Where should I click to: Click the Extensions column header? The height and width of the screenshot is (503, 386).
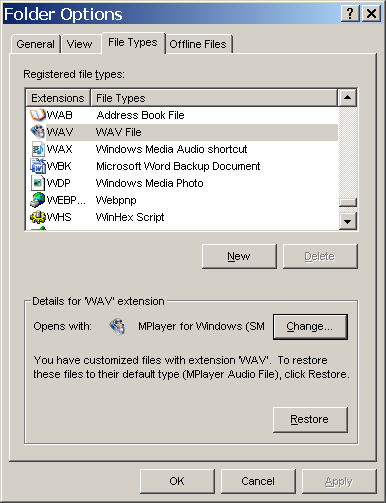pyautogui.click(x=58, y=98)
